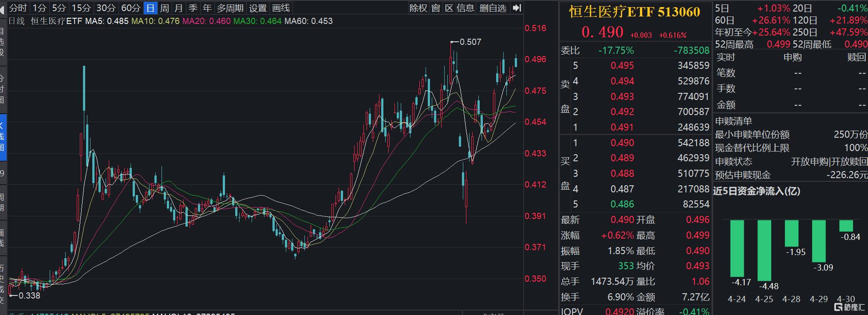Click the MA20: 0.460 indicator label
Screen dimensions: 868x315
pos(207,21)
